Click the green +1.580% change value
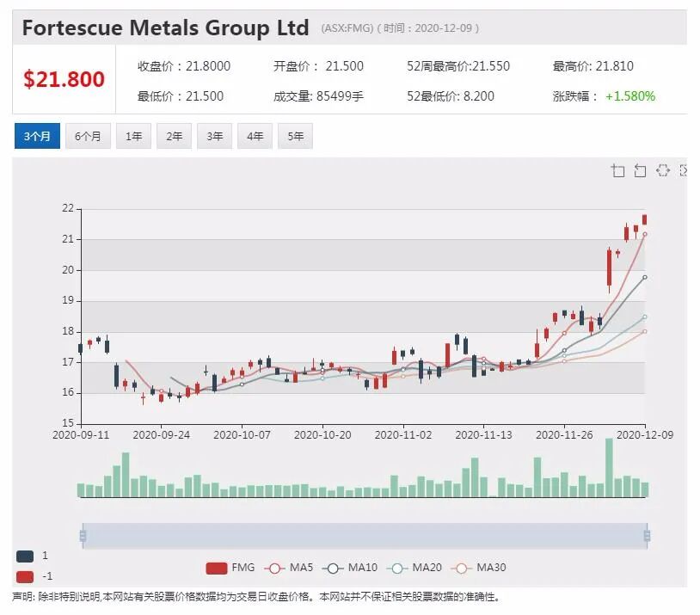Viewport: 700px width, 615px height. pyautogui.click(x=629, y=96)
